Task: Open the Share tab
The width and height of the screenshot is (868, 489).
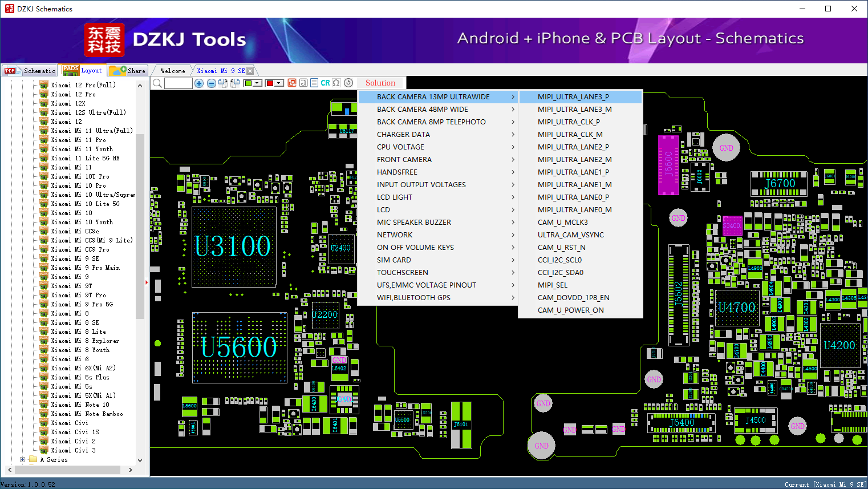Action: (128, 71)
